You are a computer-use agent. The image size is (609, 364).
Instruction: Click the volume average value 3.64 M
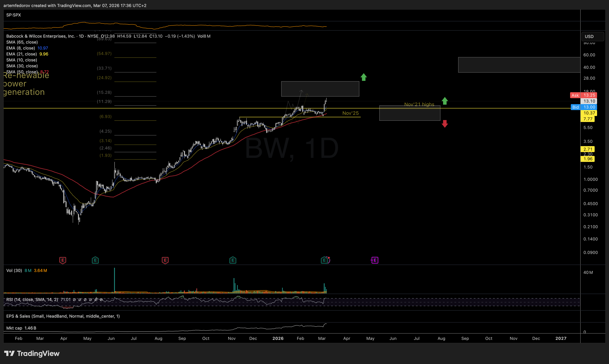pos(40,271)
